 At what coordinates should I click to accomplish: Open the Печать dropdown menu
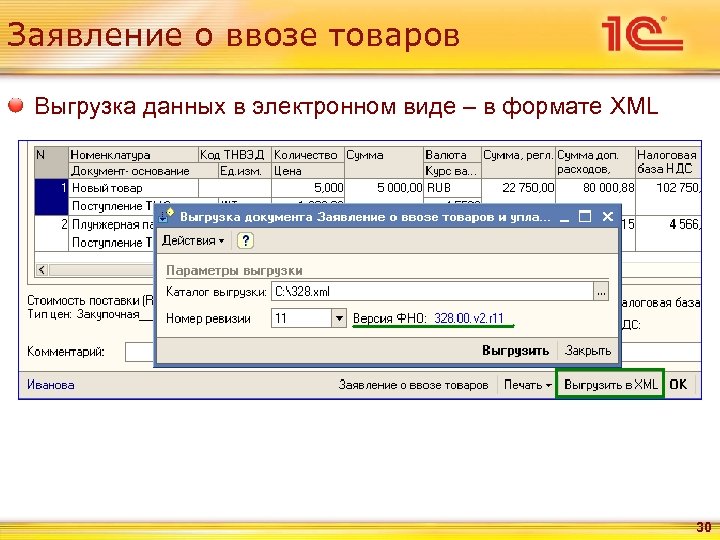tap(528, 385)
